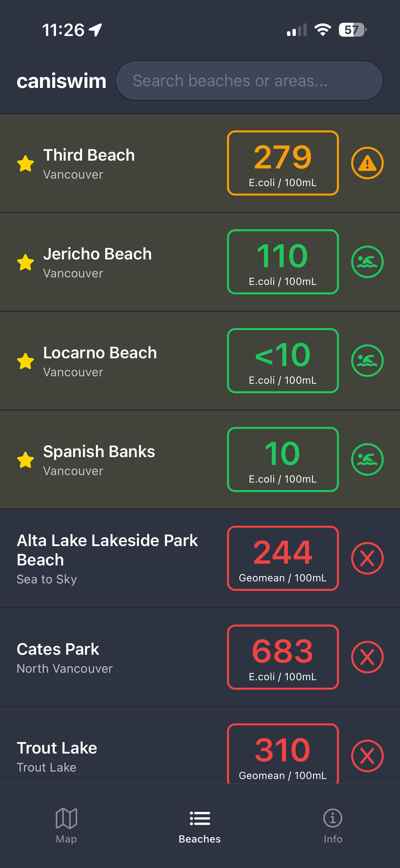Switch to the Info tab
This screenshot has width=400, height=868.
click(333, 825)
